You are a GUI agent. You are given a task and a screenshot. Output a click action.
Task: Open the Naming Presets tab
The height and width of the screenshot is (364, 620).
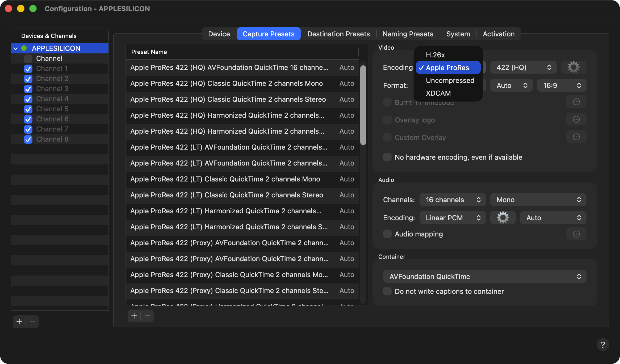[408, 34]
